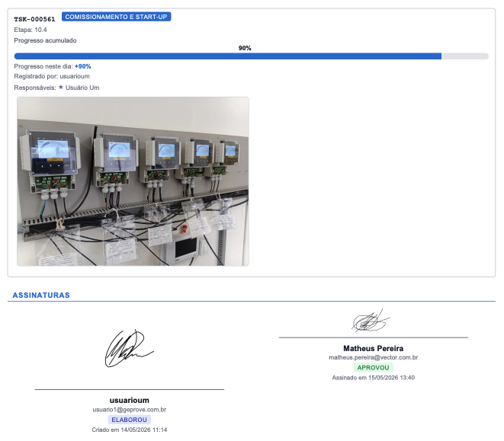The image size is (504, 441).
Task: Click the star icon beside Usuário Um
Action: 61,87
